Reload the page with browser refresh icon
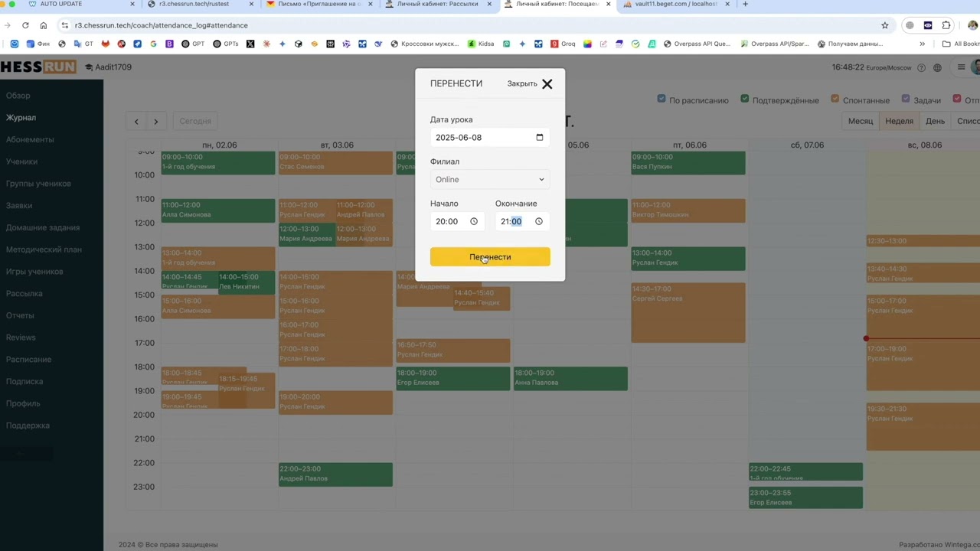 25,26
